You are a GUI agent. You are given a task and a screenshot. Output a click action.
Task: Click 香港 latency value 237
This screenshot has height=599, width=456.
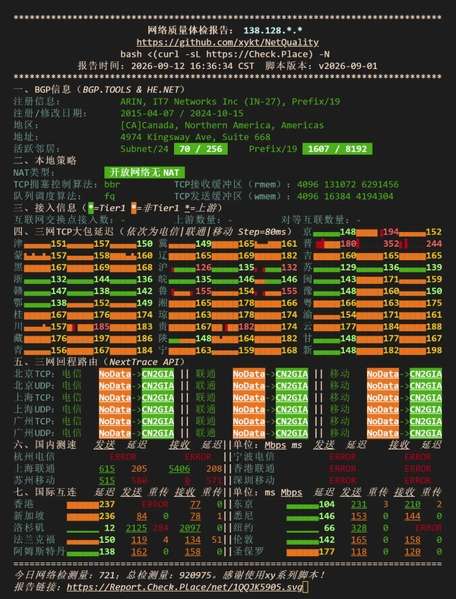click(x=107, y=504)
